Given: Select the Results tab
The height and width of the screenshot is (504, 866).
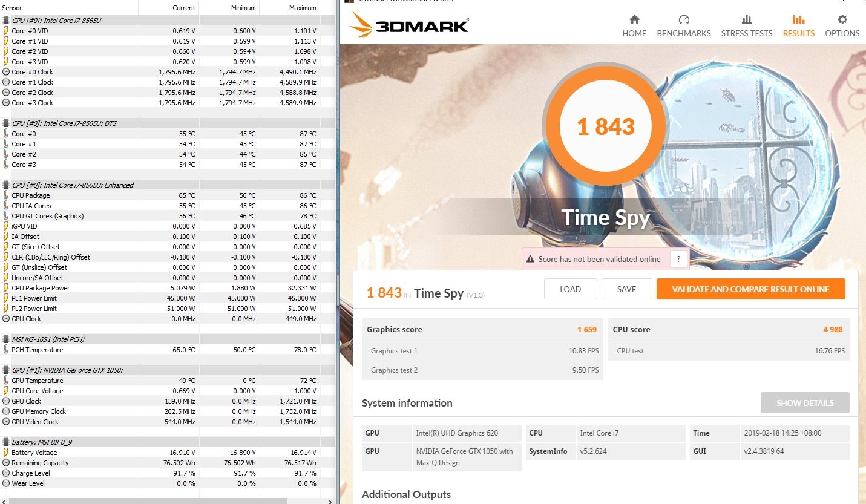Looking at the screenshot, I should click(x=799, y=26).
